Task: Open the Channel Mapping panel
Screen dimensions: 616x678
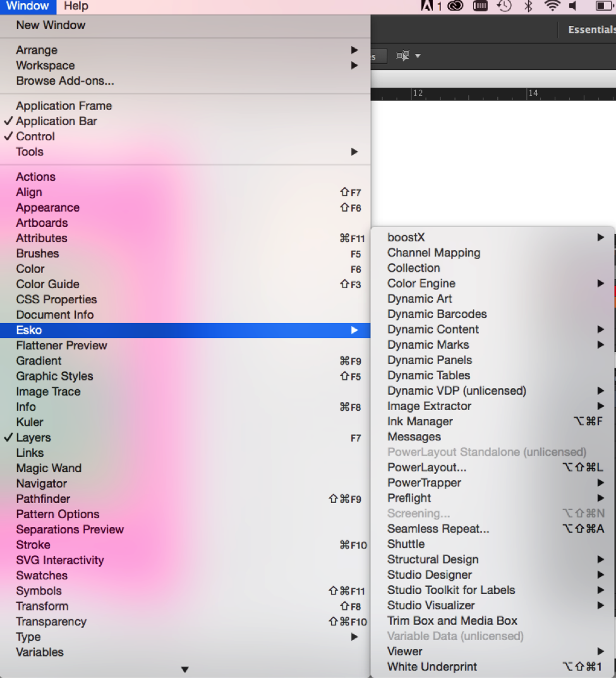Action: coord(493,253)
